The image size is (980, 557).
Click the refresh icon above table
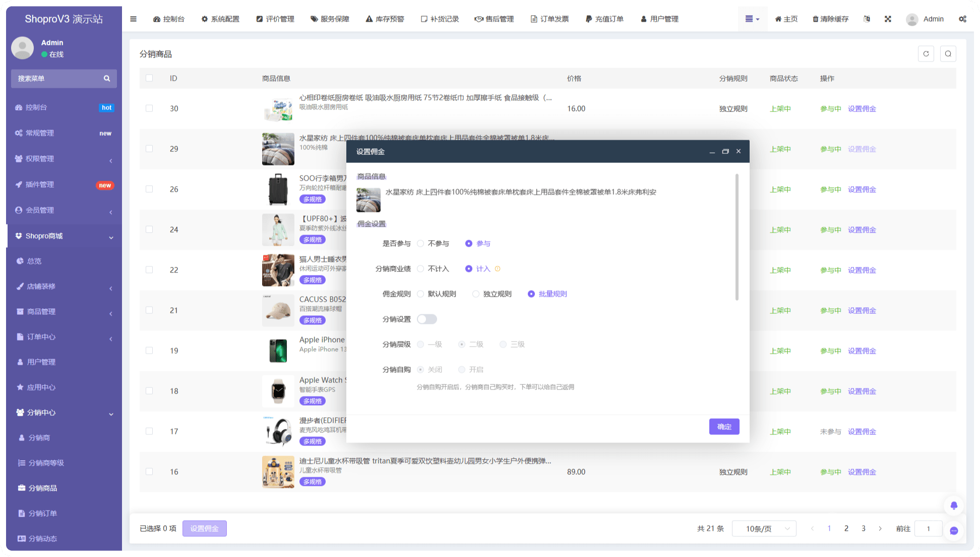[x=926, y=54]
